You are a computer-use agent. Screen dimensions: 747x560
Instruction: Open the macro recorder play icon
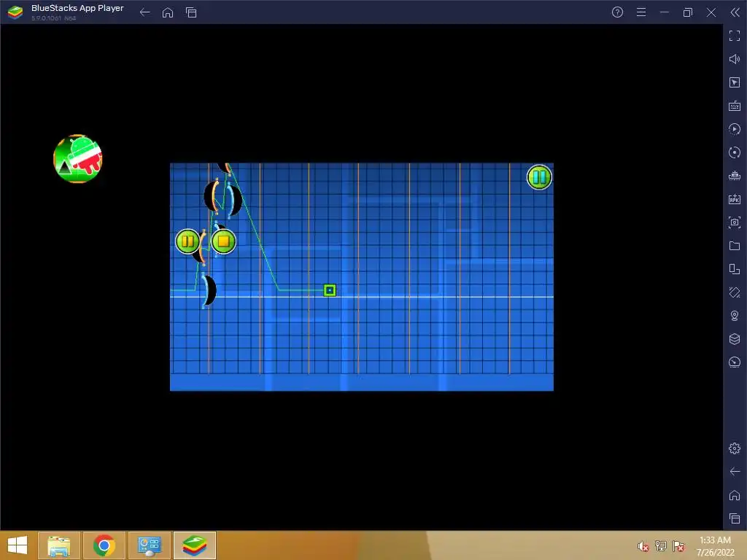(x=735, y=129)
